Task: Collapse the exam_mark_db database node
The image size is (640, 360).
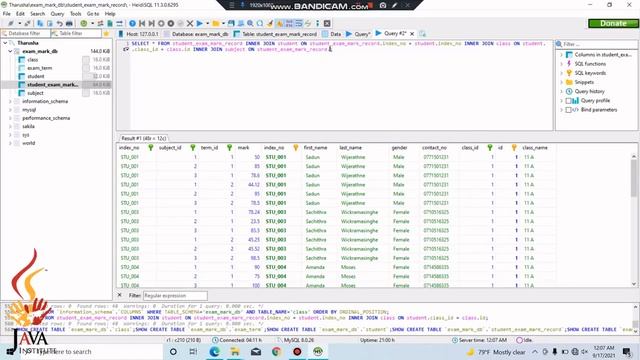Action: click(10, 51)
